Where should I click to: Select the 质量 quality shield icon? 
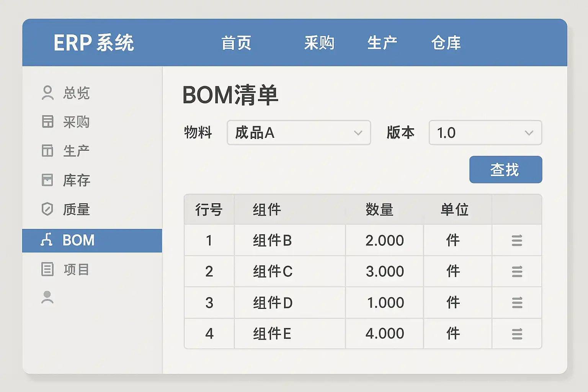[x=47, y=209]
